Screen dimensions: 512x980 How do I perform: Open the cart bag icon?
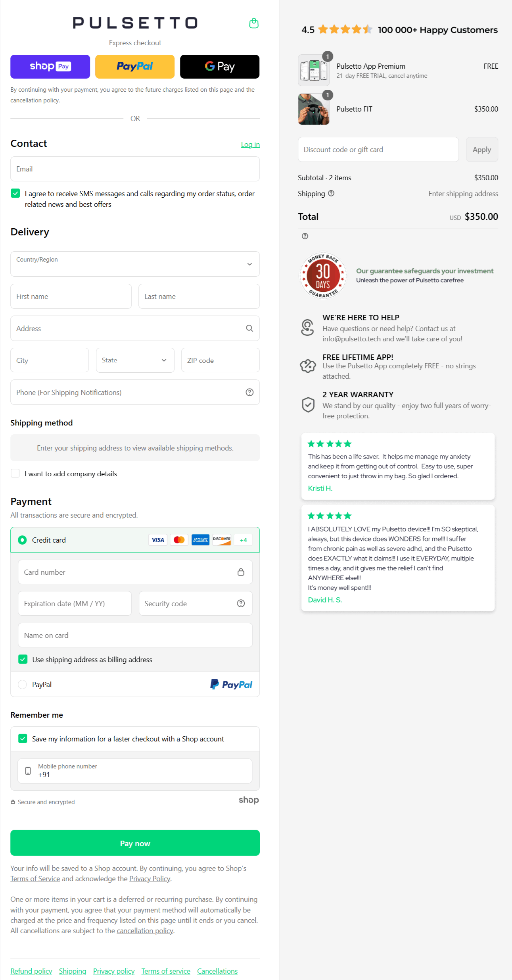point(253,23)
